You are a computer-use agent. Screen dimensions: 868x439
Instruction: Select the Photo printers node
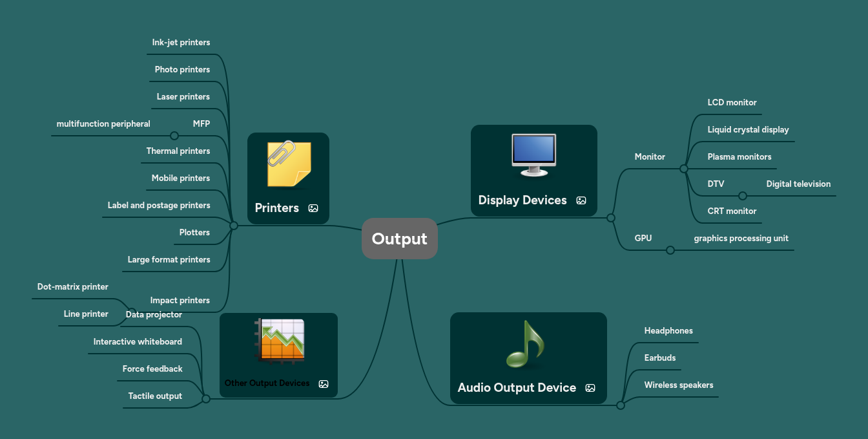(x=183, y=70)
